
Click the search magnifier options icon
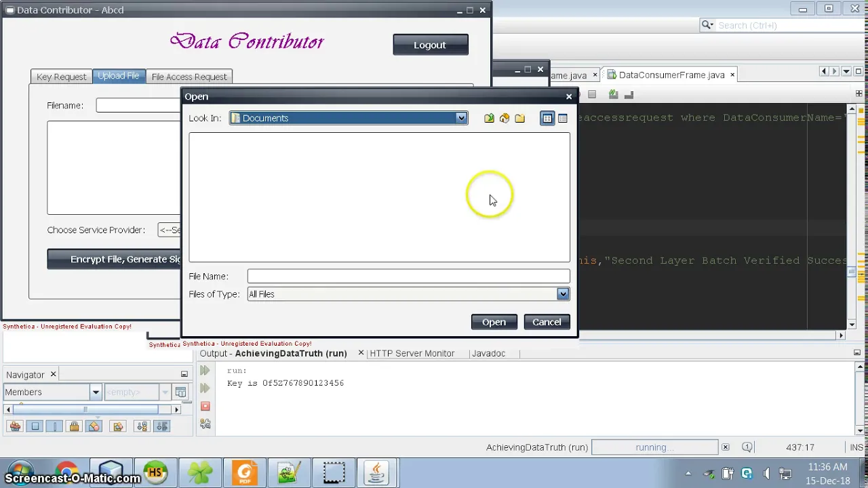point(707,25)
